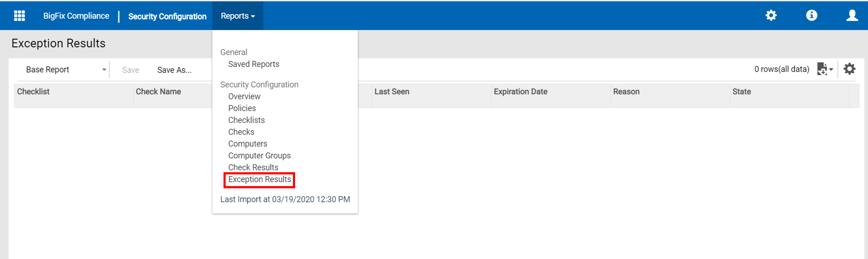Click the Save As... button

(x=174, y=70)
